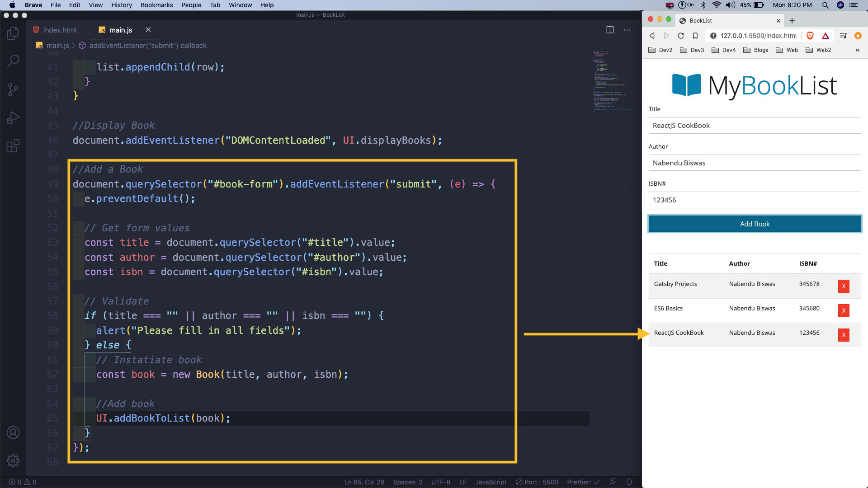The height and width of the screenshot is (488, 868).
Task: Click the addEventListener callback breadcrumb
Action: 143,46
